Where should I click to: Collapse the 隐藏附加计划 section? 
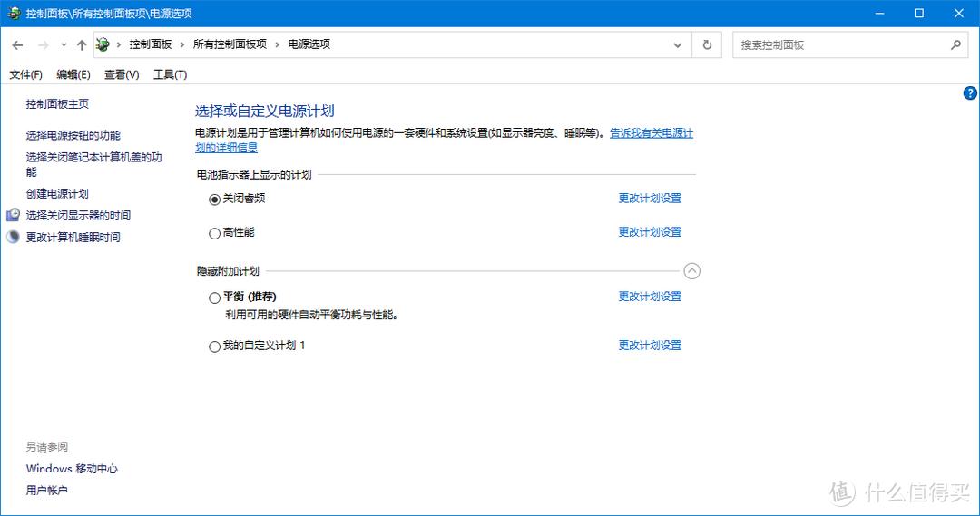click(691, 271)
